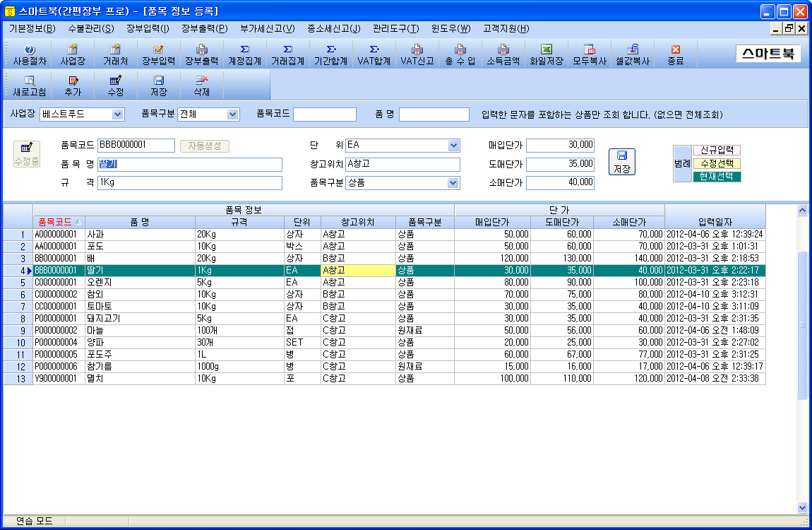Viewport: 812px width, 530px height.
Task: Click the 품 명 search input field
Action: 434,114
